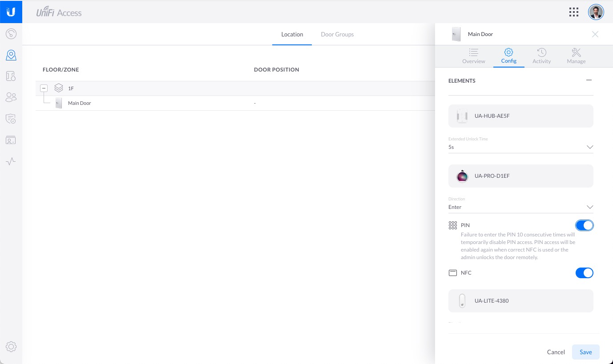This screenshot has height=364, width=613.
Task: Click the Main Door panel header icon
Action: pos(456,34)
